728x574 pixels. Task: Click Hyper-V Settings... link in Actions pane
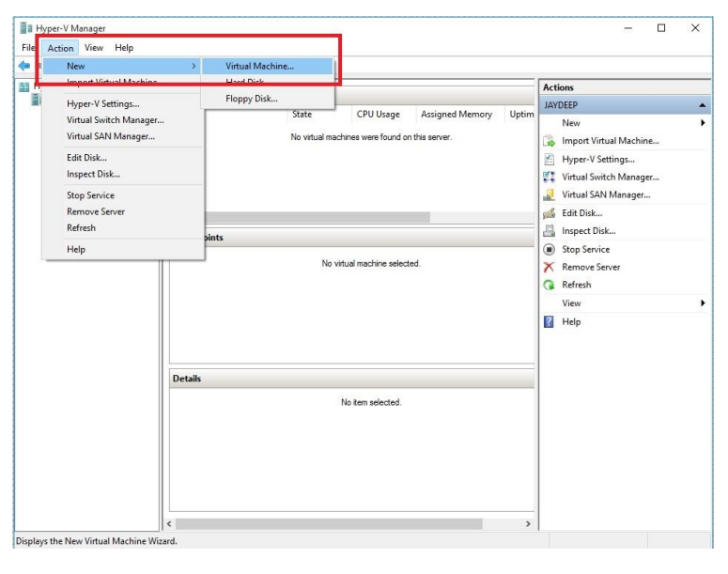point(598,160)
